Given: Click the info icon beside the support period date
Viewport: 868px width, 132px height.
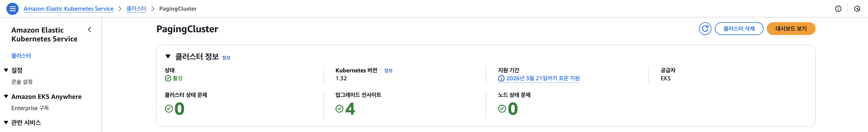Looking at the screenshot, I should pos(501,78).
